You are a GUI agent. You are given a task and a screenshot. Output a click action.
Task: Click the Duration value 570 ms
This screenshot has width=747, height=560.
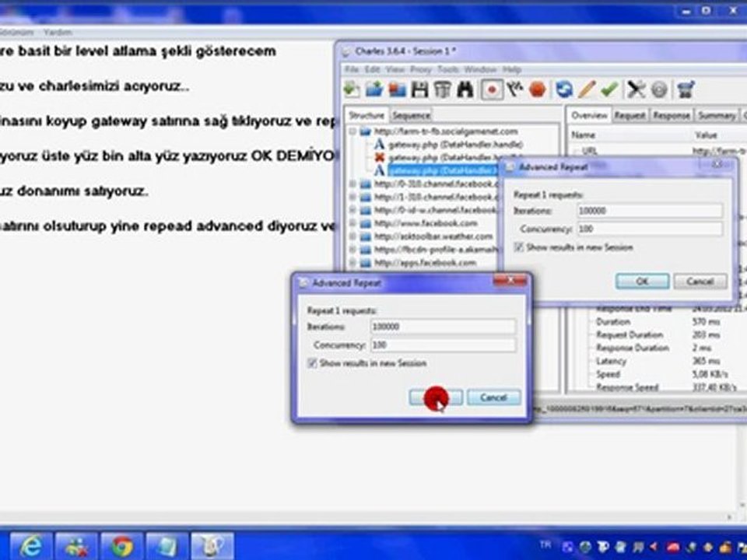[706, 322]
